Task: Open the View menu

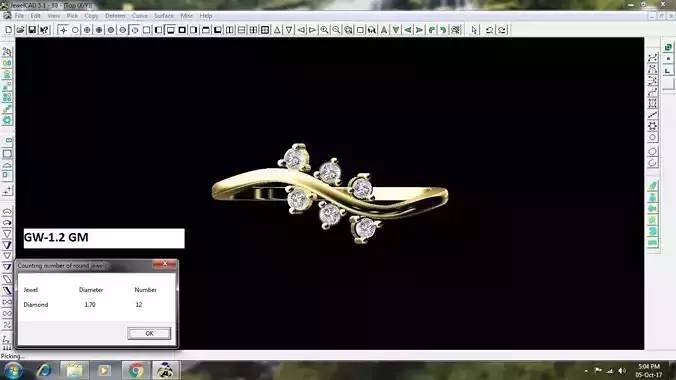Action: click(x=53, y=16)
